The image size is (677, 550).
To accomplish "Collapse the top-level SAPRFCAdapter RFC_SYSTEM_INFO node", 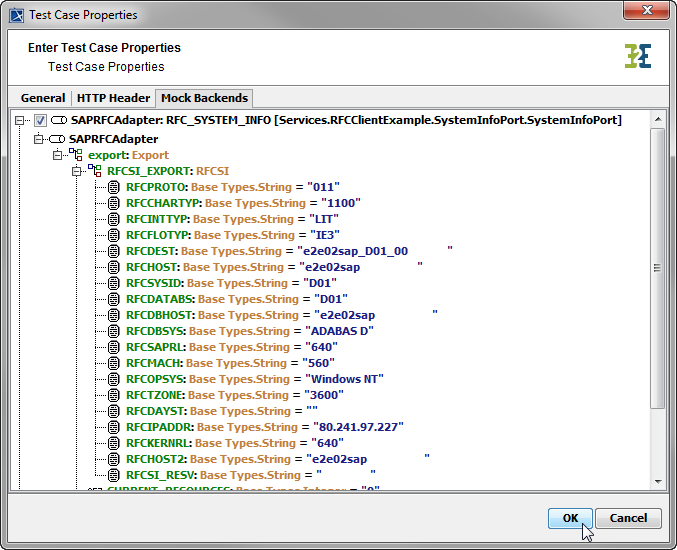I will [x=21, y=121].
